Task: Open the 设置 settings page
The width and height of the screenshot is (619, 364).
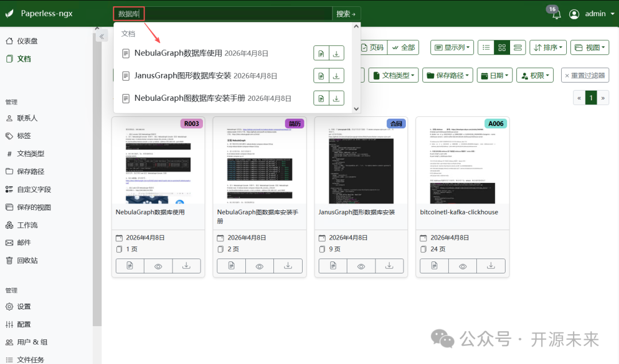Action: click(x=23, y=306)
